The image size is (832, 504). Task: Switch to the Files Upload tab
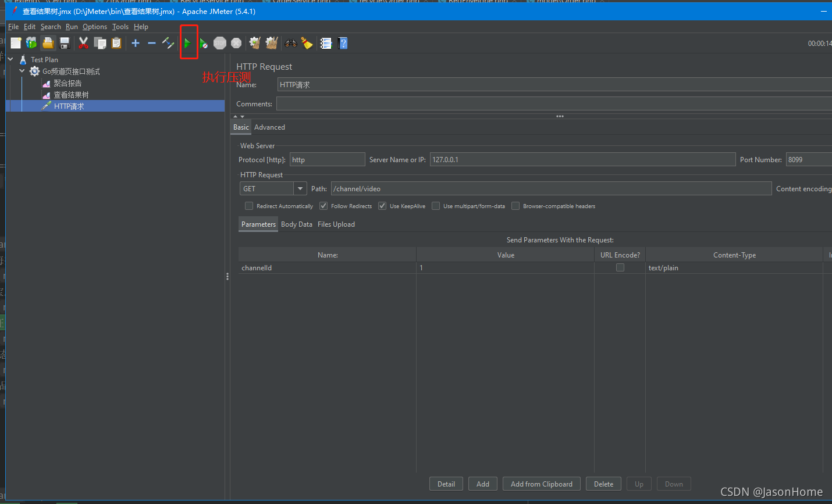point(336,224)
